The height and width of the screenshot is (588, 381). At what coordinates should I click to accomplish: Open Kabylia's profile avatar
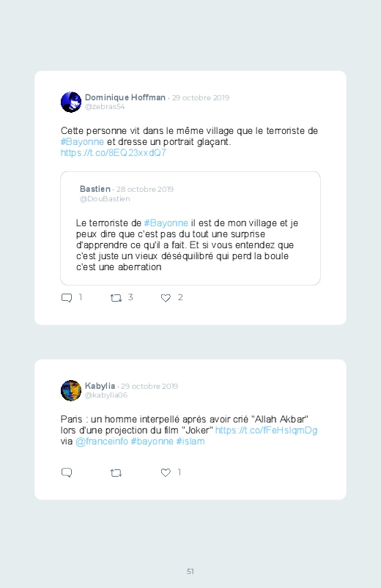coord(71,390)
